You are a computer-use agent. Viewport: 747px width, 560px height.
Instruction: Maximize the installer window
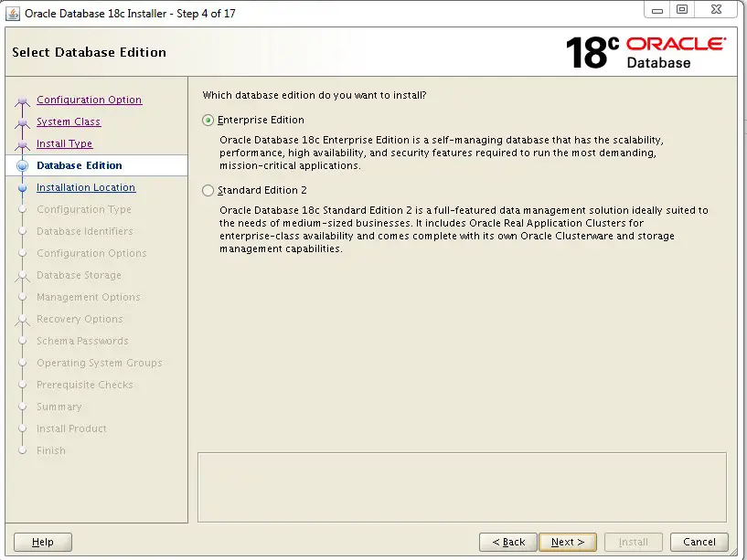(x=682, y=9)
